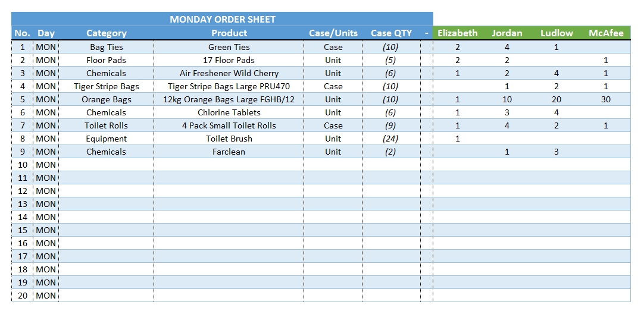Viewport: 644px width, 314px height.
Task: Select the Jordan column header
Action: [x=507, y=33]
